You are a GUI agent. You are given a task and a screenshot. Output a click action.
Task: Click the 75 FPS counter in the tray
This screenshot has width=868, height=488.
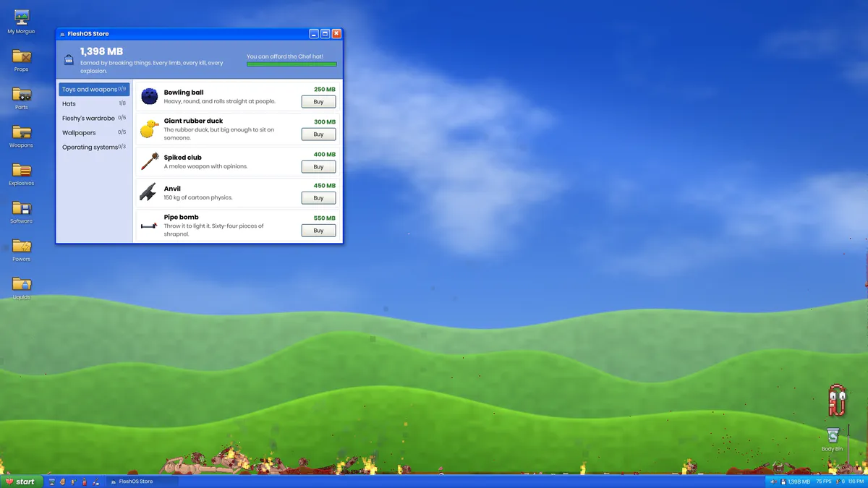(823, 481)
